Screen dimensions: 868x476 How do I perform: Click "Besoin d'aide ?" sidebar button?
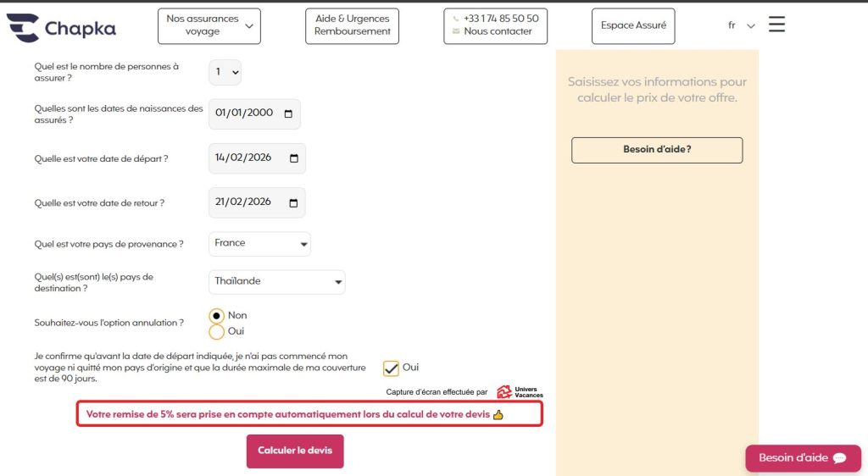(657, 150)
